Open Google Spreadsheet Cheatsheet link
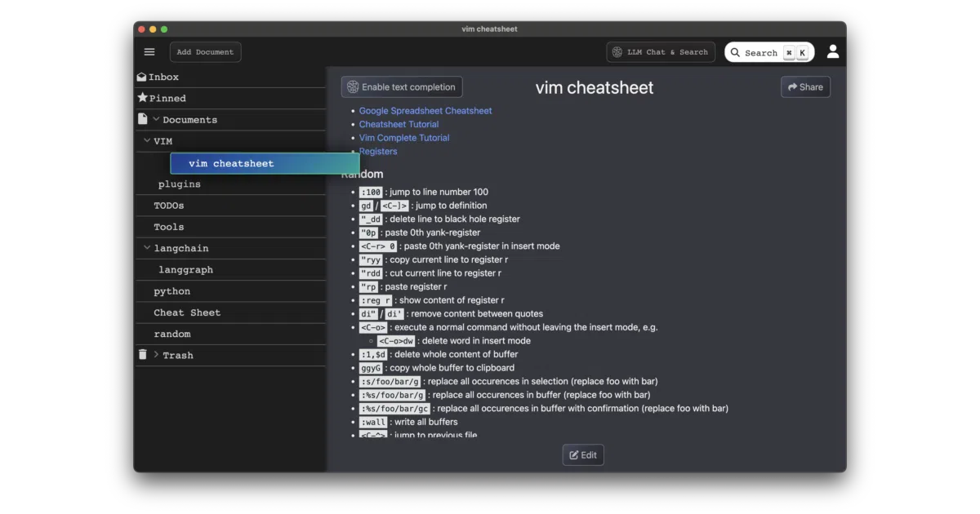 (425, 111)
